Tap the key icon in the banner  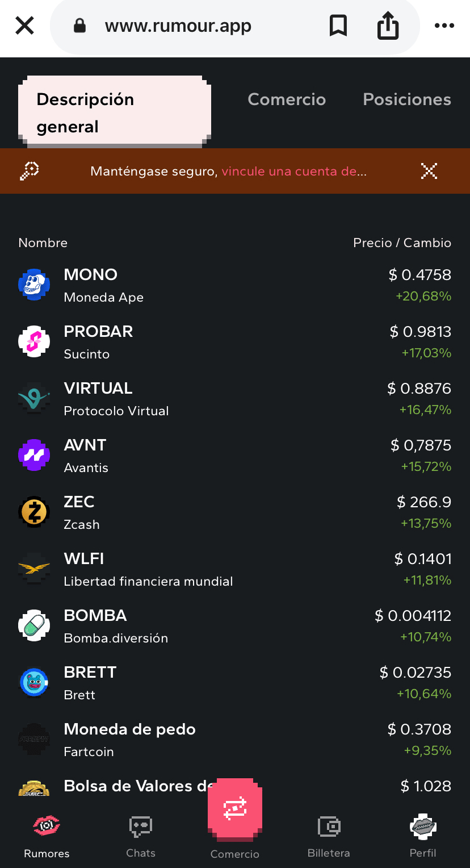[x=30, y=170]
